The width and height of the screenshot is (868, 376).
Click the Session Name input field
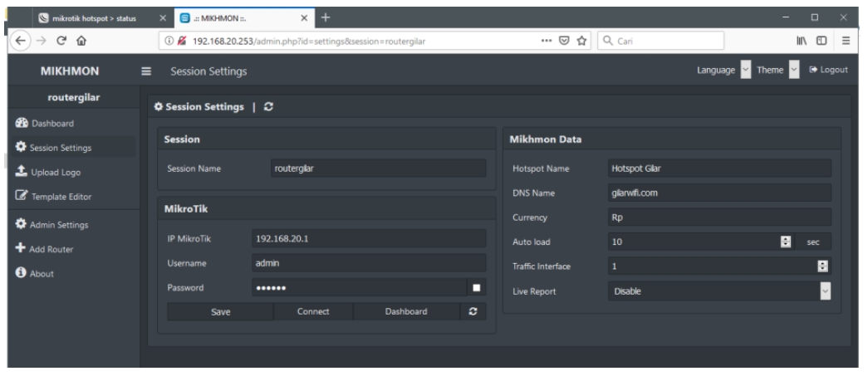(379, 168)
